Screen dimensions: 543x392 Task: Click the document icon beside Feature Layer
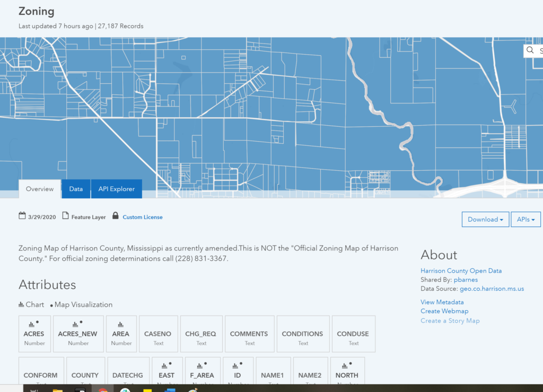(x=66, y=216)
